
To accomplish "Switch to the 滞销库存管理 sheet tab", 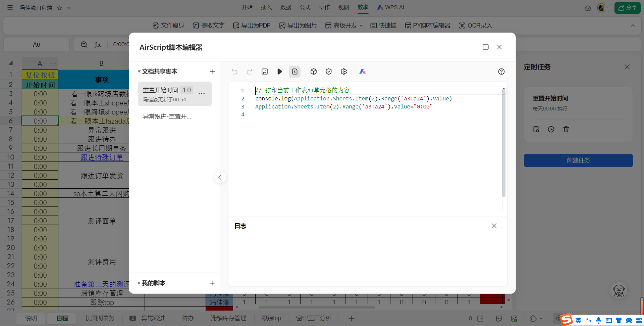I will coord(228,318).
